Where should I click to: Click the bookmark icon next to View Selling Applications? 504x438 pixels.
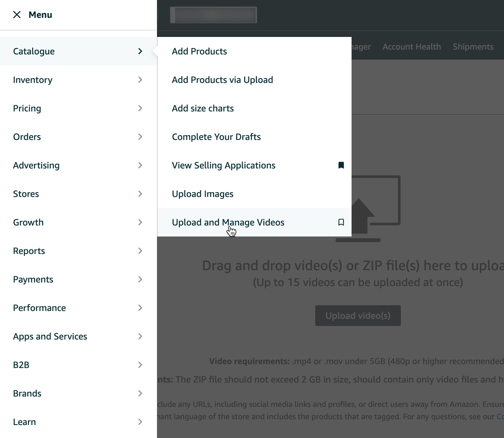click(x=341, y=165)
